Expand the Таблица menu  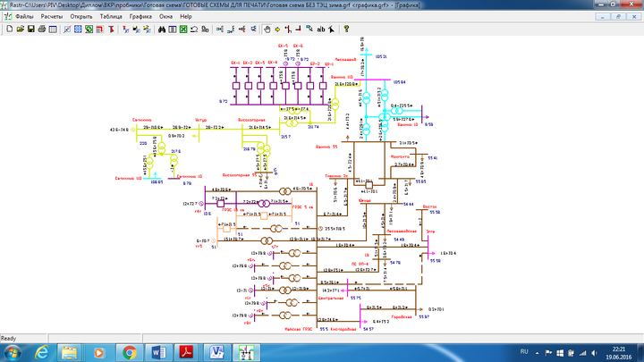pos(111,16)
